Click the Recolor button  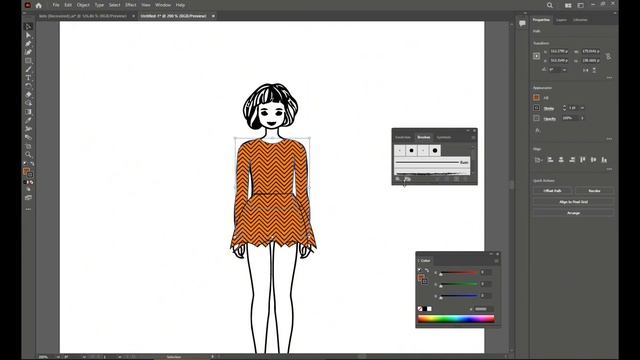coord(594,191)
